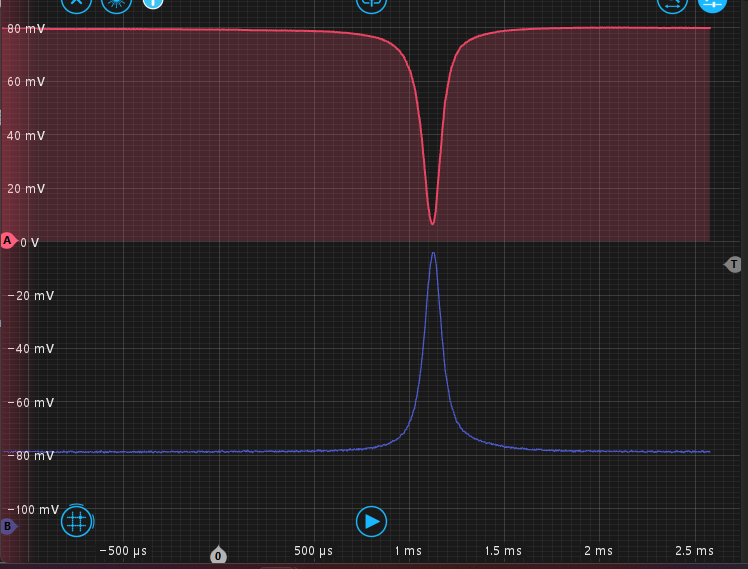Click the X icon at top left
Screen dimensions: 748x569
(x=76, y=4)
